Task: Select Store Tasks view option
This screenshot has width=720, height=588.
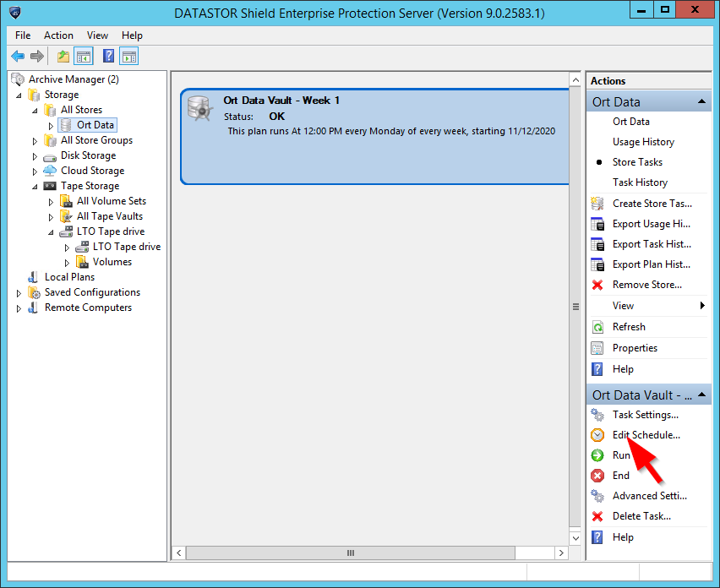Action: [x=637, y=162]
